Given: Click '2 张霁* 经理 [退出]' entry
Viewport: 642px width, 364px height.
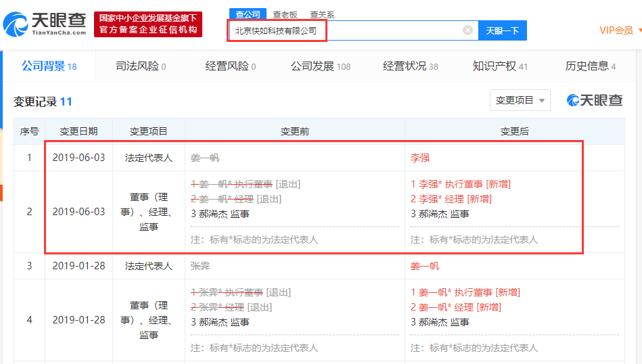Looking at the screenshot, I should pyautogui.click(x=231, y=307).
